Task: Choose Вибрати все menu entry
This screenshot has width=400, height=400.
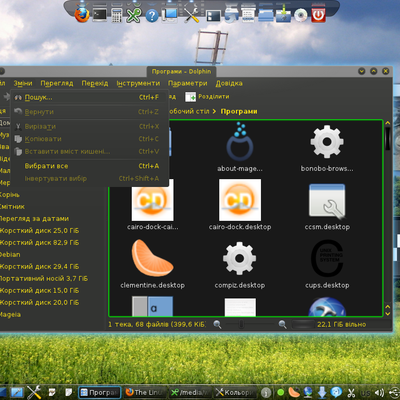Action: click(x=89, y=166)
